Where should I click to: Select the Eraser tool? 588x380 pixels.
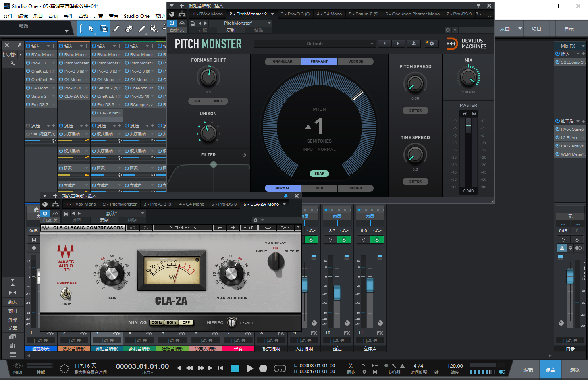coord(129,29)
